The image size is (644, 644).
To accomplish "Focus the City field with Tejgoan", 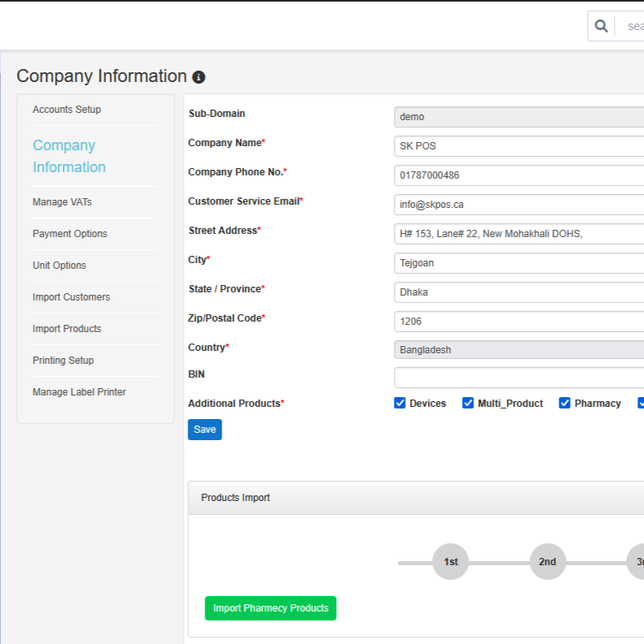I will 519,263.
